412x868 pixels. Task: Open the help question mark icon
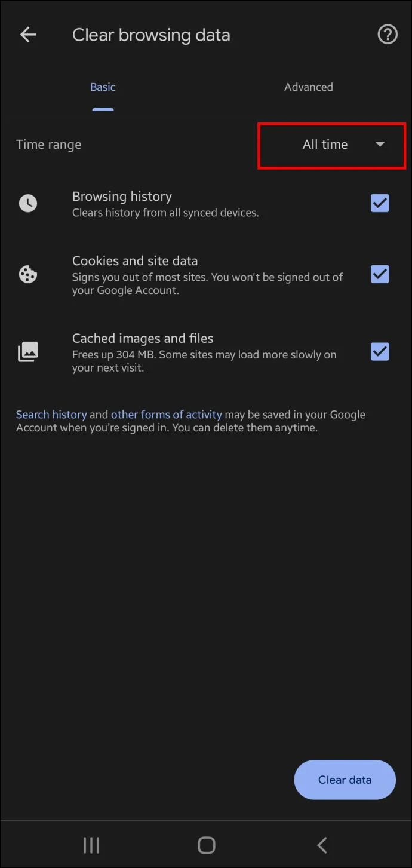click(x=387, y=34)
